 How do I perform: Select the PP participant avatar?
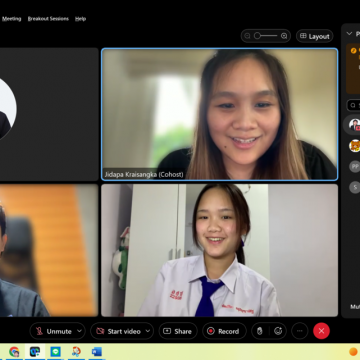pos(354,166)
